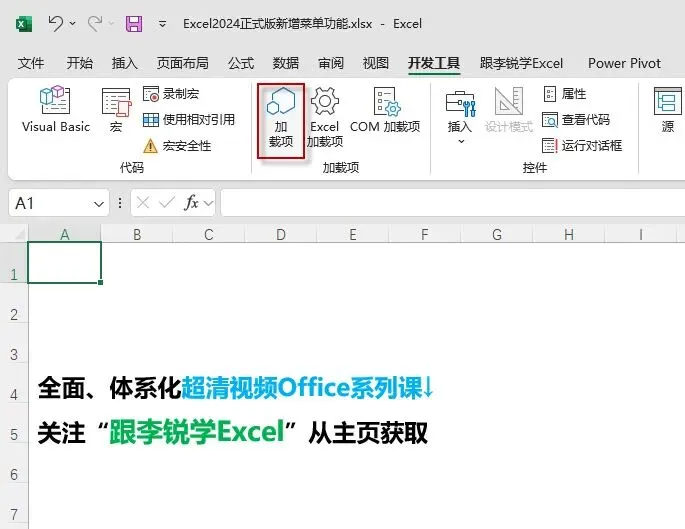Viewport: 685px width, 529px height.
Task: Click the Redo arrow icon
Action: pyautogui.click(x=94, y=23)
